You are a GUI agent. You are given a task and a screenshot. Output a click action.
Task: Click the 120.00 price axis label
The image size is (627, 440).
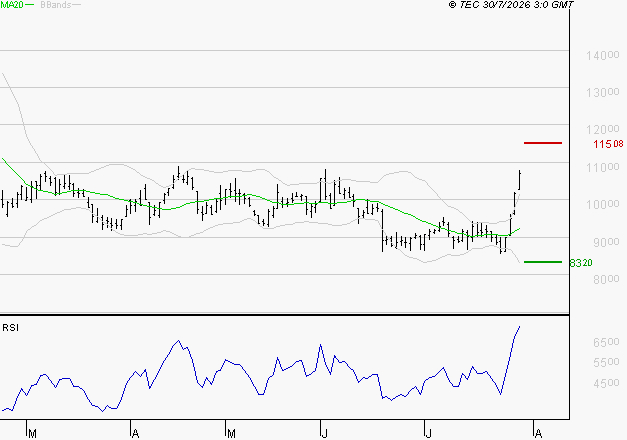pos(603,129)
